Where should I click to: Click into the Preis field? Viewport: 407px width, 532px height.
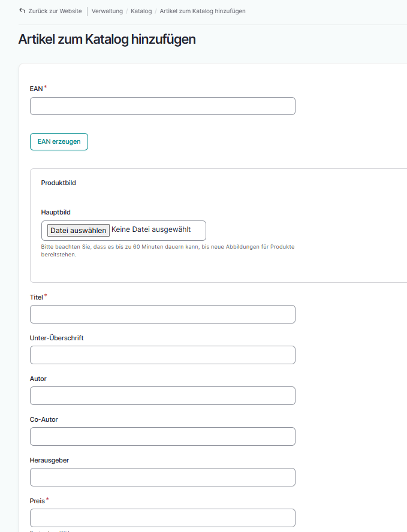tap(162, 518)
